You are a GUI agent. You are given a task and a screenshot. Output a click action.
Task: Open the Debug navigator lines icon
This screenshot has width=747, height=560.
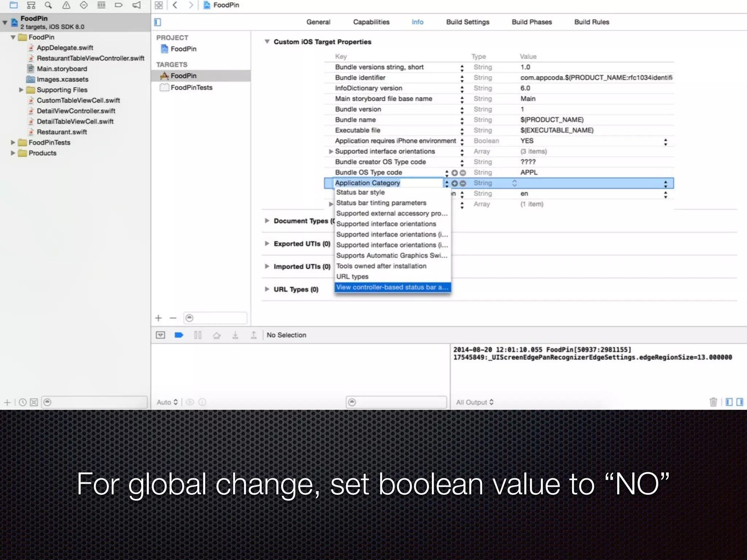coord(101,5)
